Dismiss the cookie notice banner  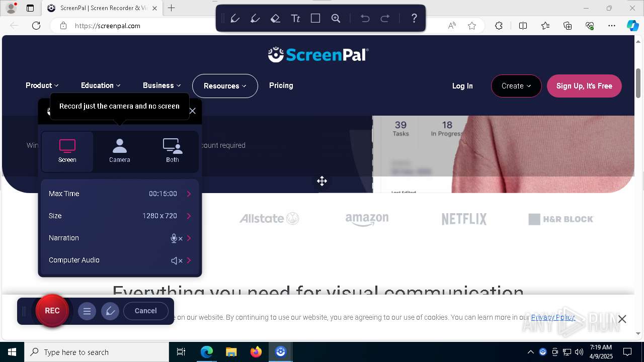click(622, 319)
